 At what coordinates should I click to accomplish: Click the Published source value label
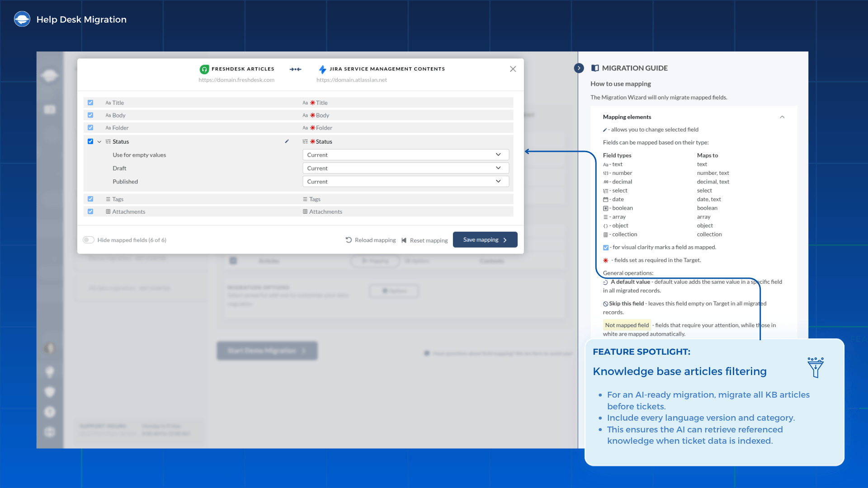click(125, 182)
